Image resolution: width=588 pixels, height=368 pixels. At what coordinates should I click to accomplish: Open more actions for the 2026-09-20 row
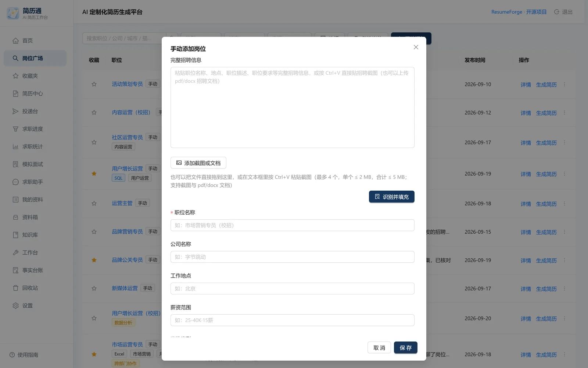[x=564, y=318]
